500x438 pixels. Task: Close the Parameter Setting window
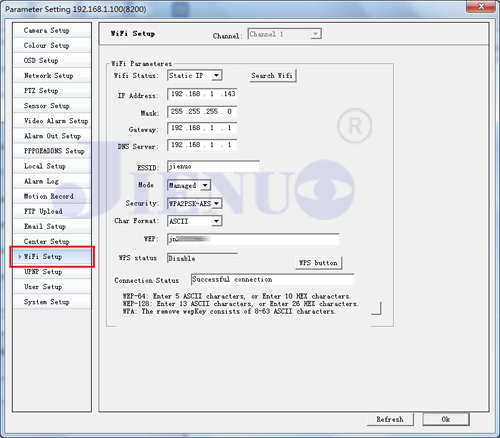[481, 7]
